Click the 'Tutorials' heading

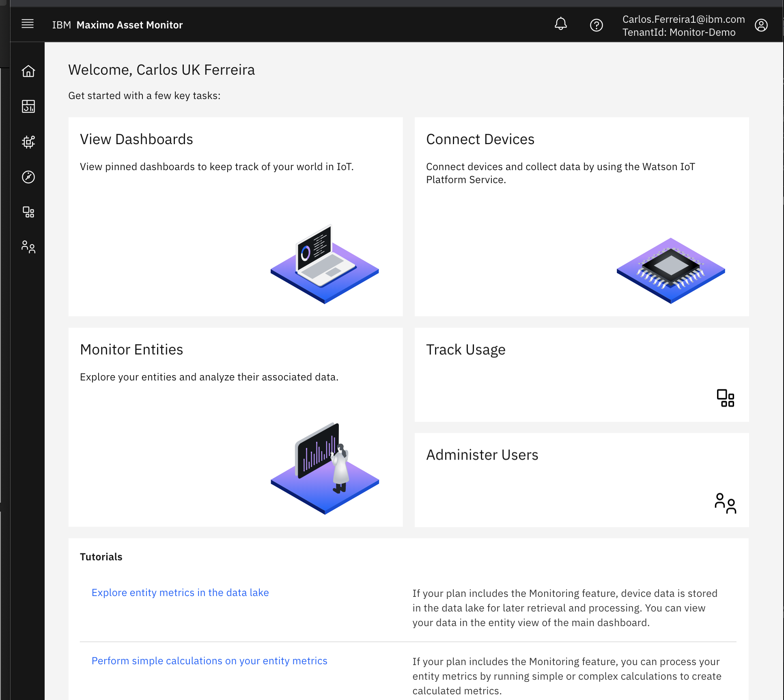pos(101,557)
